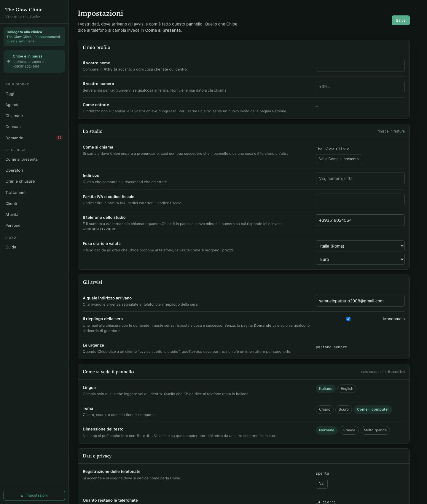
Task: Click the Partita IVA o codice fiscale field
Action: [360, 199]
